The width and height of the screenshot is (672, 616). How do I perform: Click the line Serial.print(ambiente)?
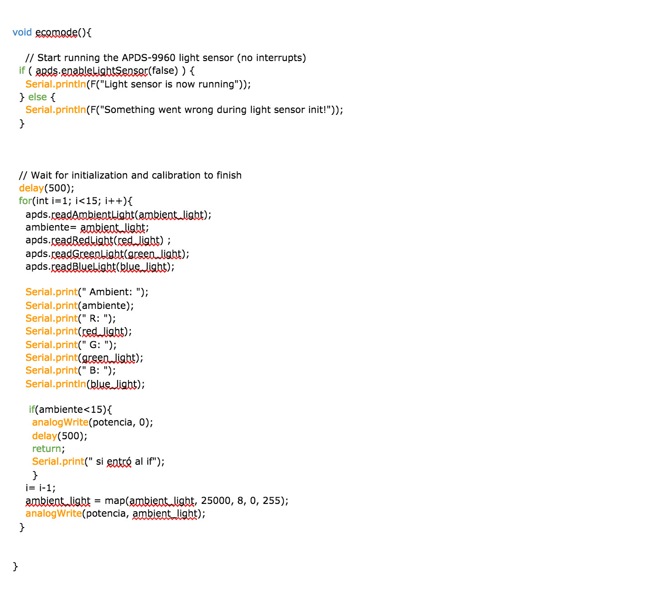(x=80, y=306)
